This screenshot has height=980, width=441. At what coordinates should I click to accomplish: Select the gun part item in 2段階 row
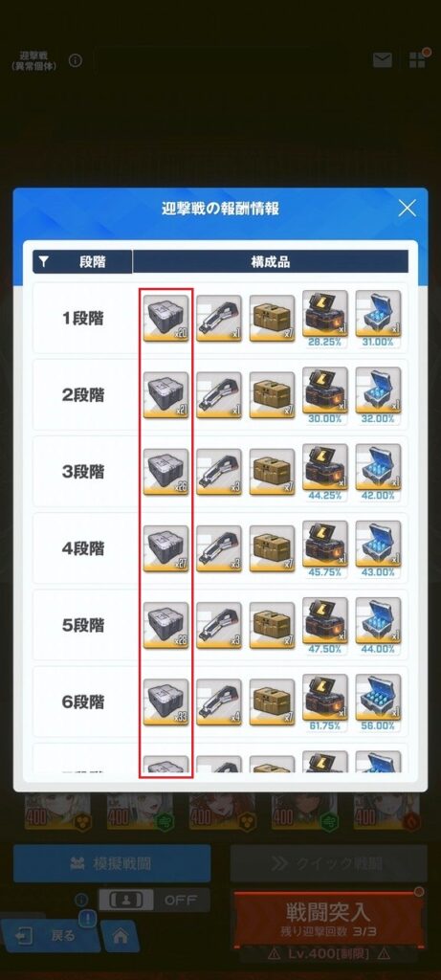(219, 395)
